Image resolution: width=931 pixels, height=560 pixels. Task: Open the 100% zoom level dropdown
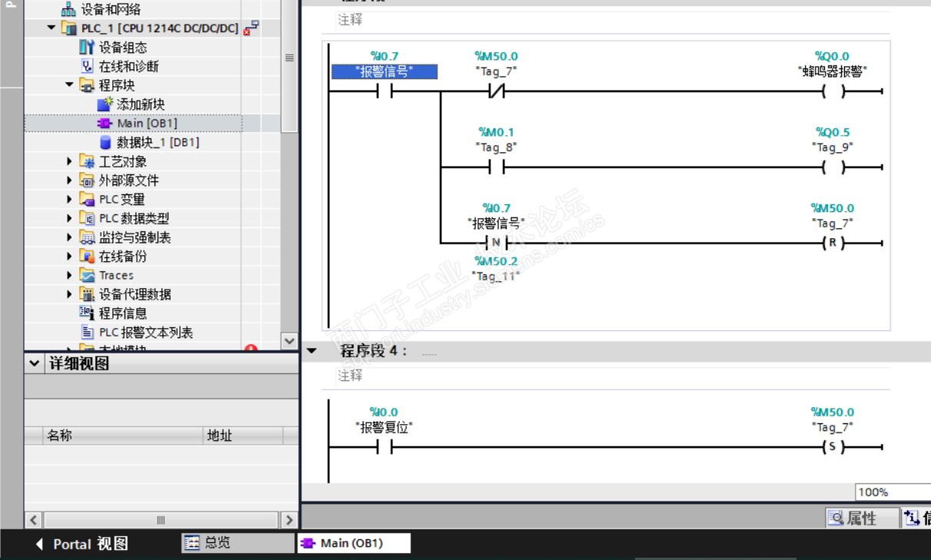point(893,492)
